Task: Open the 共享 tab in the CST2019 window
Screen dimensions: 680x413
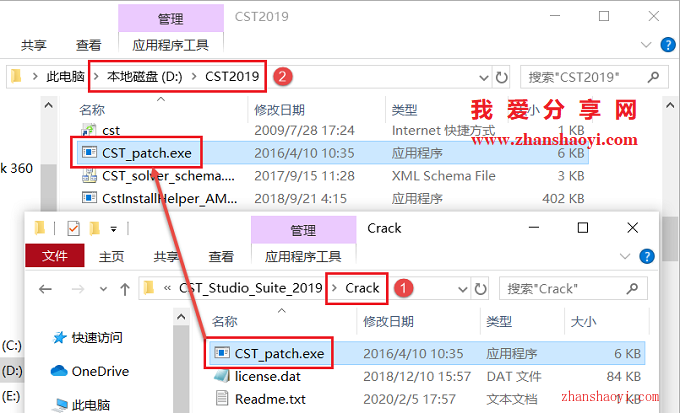Action: pos(34,45)
